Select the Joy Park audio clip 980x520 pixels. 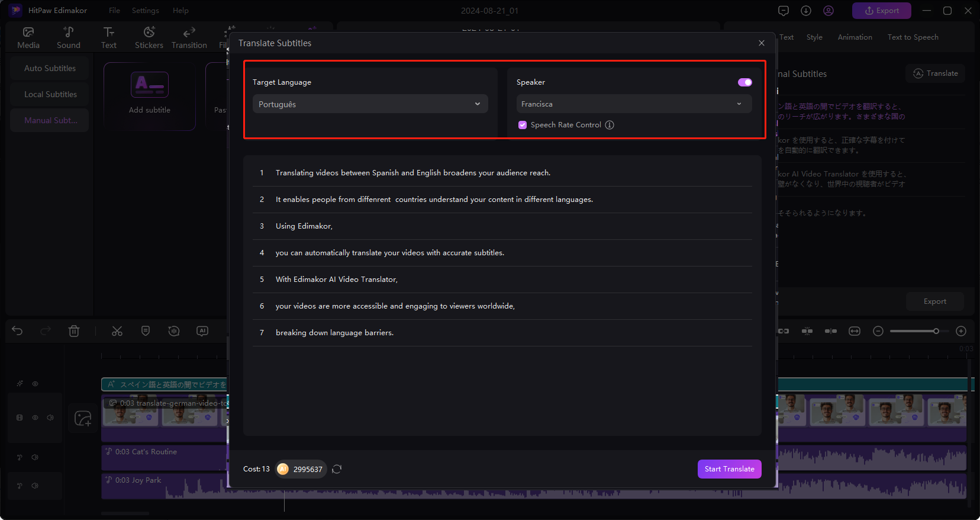[x=165, y=486]
